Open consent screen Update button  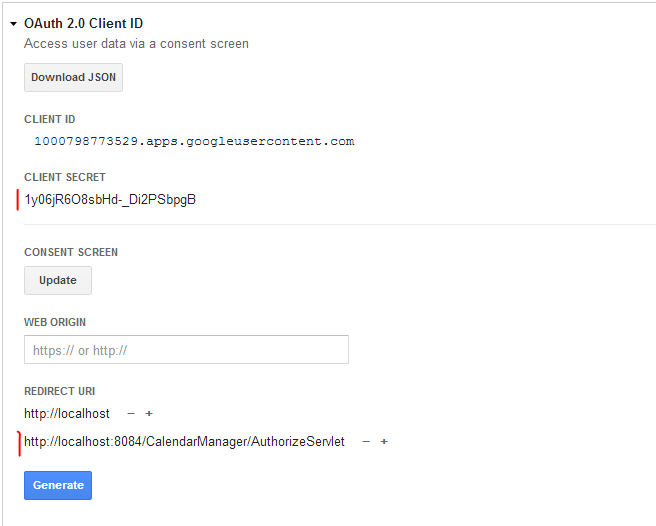click(x=58, y=280)
